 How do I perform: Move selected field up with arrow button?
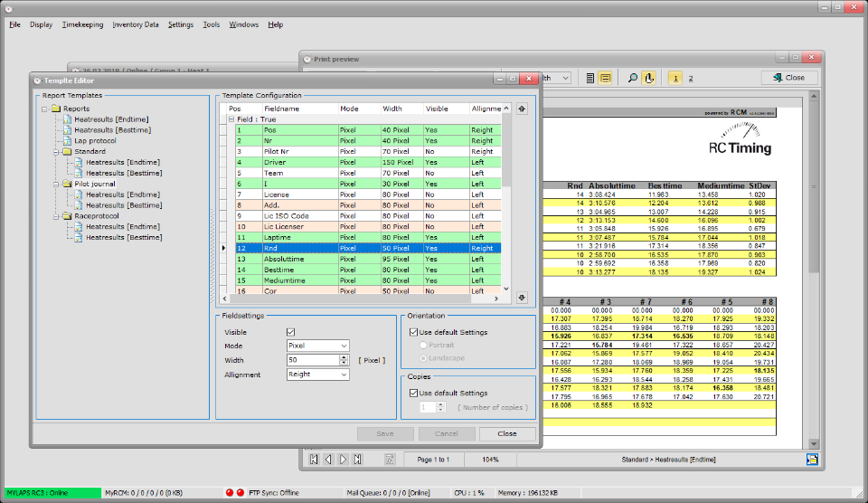pos(522,109)
